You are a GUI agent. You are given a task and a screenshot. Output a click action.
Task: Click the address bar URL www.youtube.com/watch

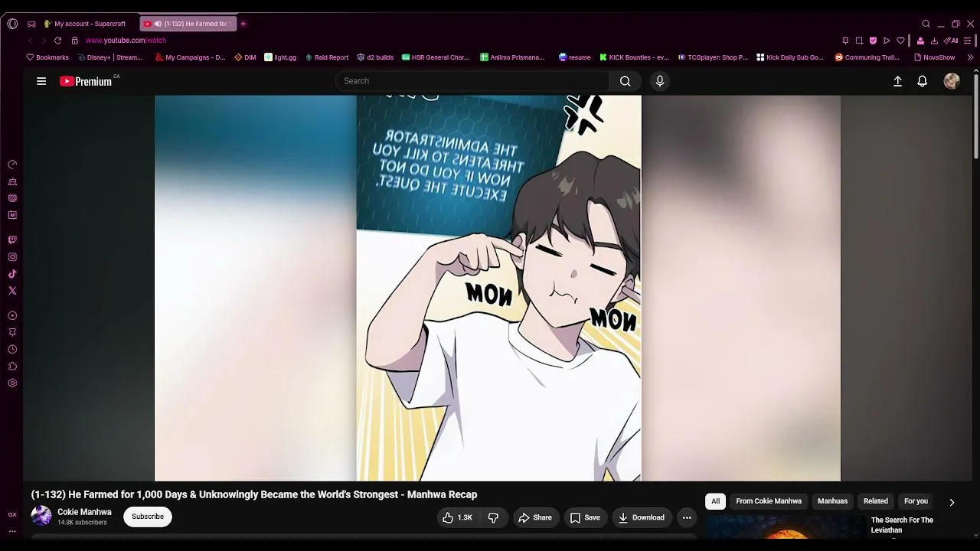click(126, 41)
